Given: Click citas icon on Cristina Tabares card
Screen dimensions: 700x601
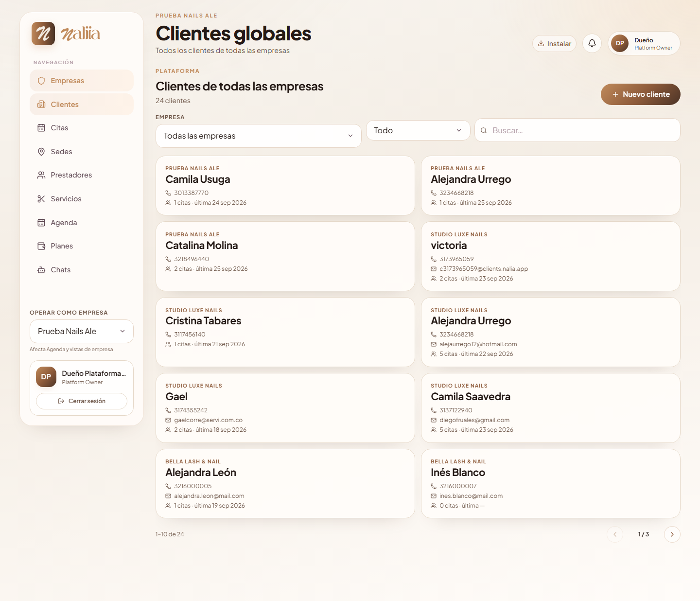Looking at the screenshot, I should 168,344.
